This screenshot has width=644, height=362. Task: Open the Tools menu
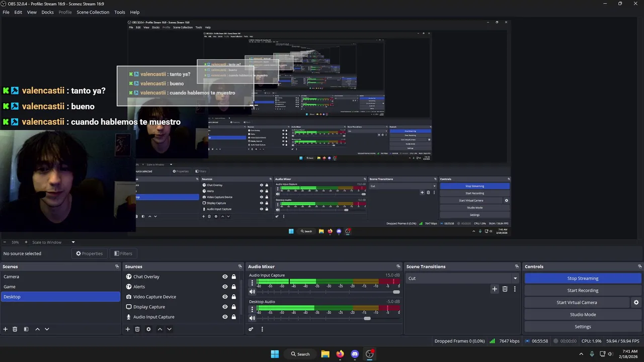coord(120,12)
